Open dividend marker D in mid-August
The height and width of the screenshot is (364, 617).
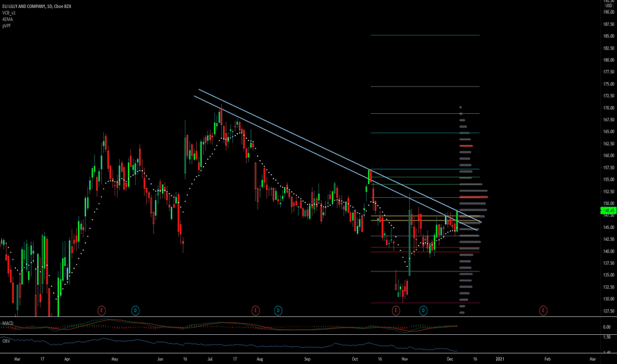coord(278,310)
